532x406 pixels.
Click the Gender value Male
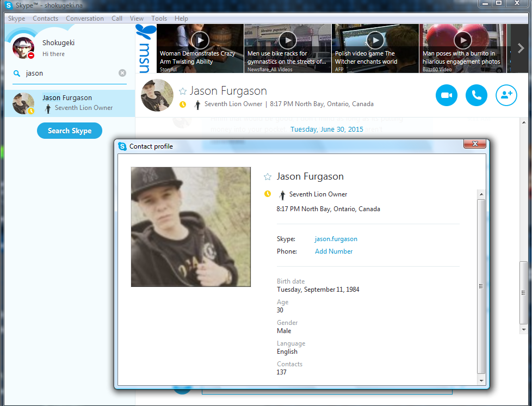[284, 331]
